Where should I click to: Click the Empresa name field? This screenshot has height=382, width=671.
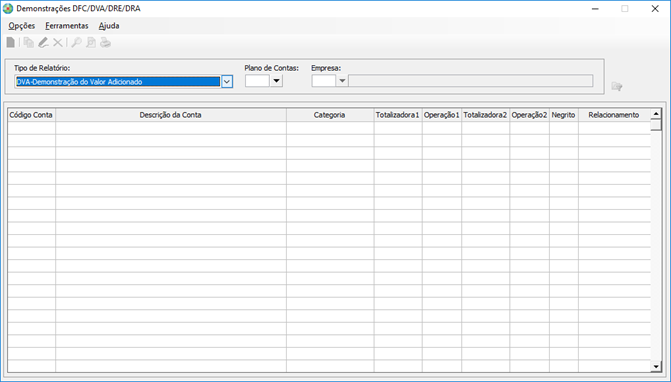pyautogui.click(x=471, y=80)
